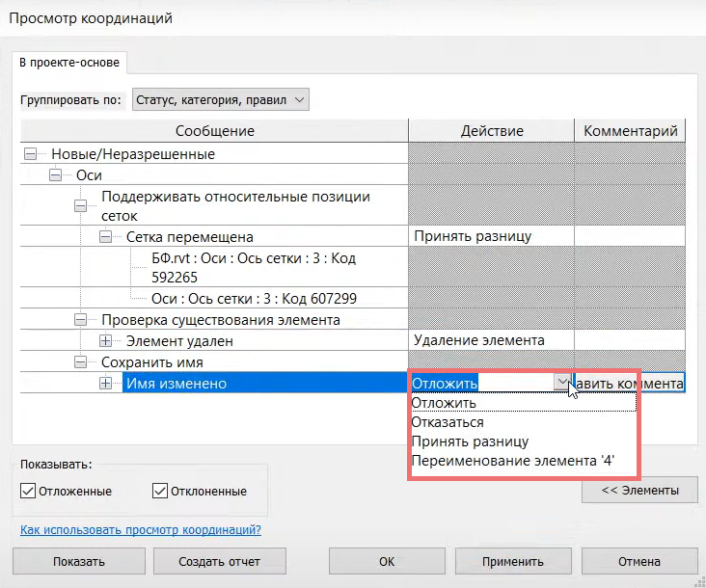Expand the «Имя изменено» node
The height and width of the screenshot is (588, 706).
coord(105,384)
